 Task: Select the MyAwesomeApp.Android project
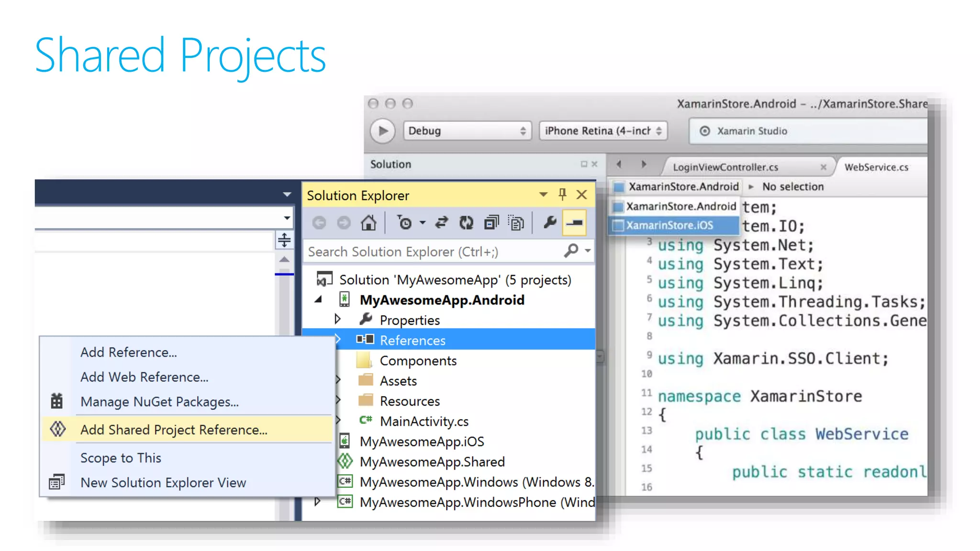coord(442,300)
